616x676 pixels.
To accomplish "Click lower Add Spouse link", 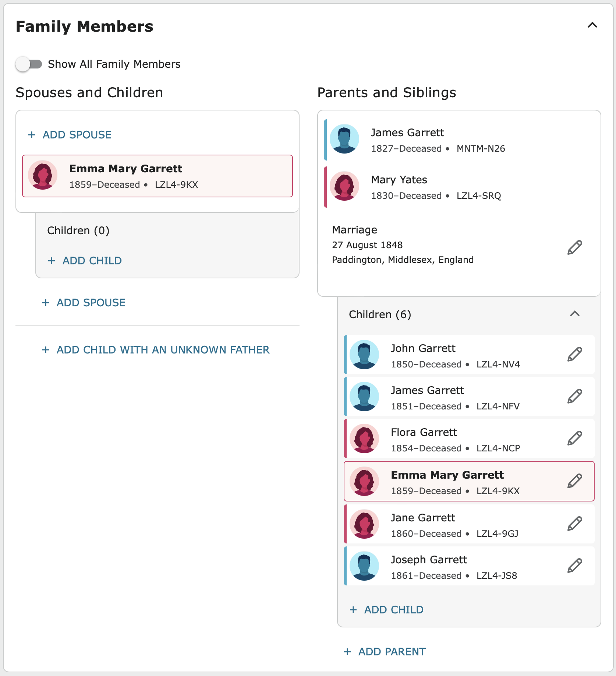I will (x=84, y=303).
